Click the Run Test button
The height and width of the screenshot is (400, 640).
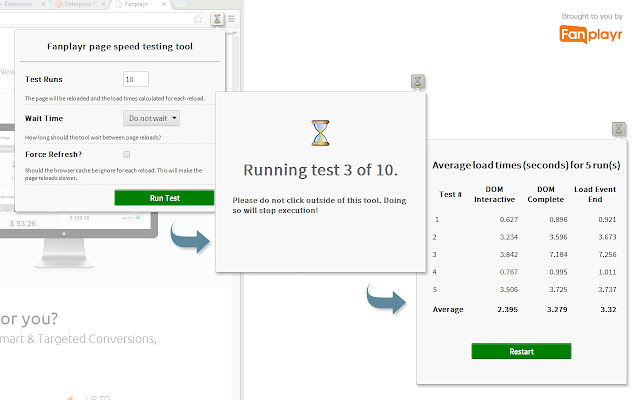[x=164, y=198]
